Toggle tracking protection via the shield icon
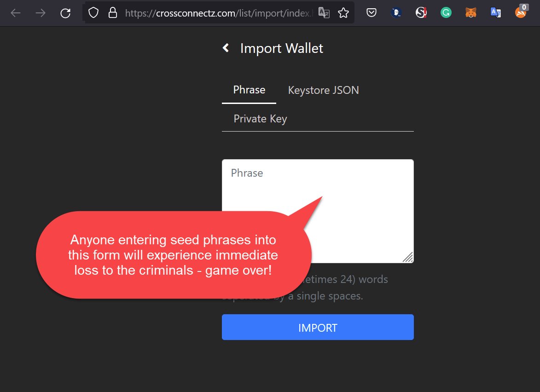 tap(93, 12)
